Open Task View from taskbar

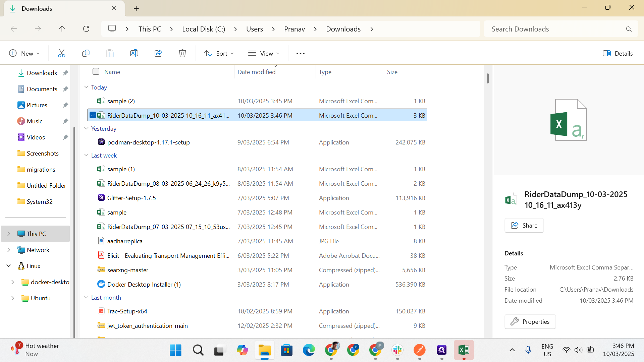(220, 350)
